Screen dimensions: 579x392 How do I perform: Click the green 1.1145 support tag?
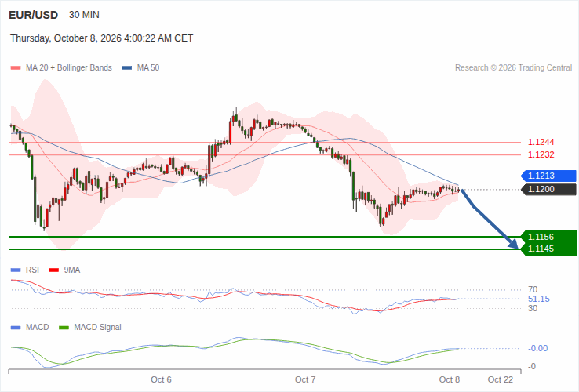coord(548,249)
